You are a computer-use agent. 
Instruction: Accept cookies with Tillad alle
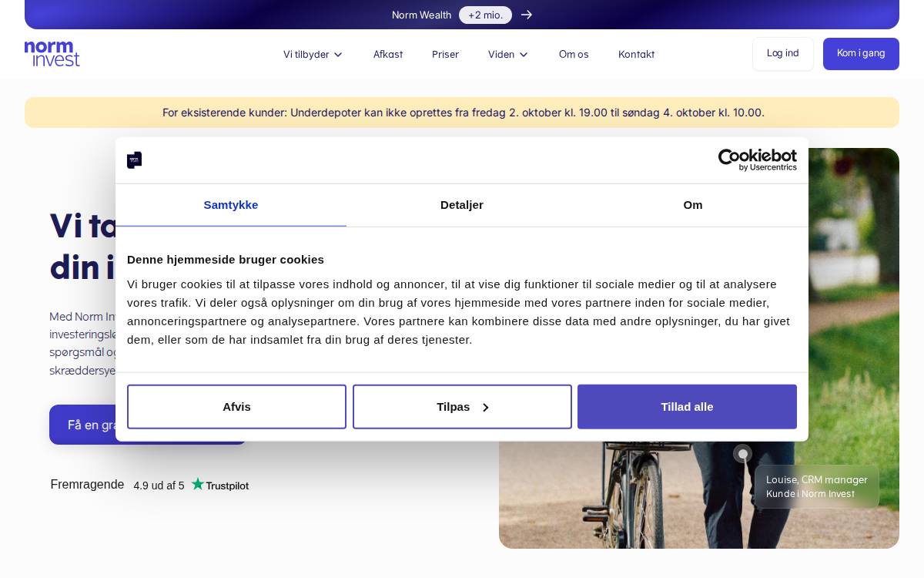click(x=687, y=407)
